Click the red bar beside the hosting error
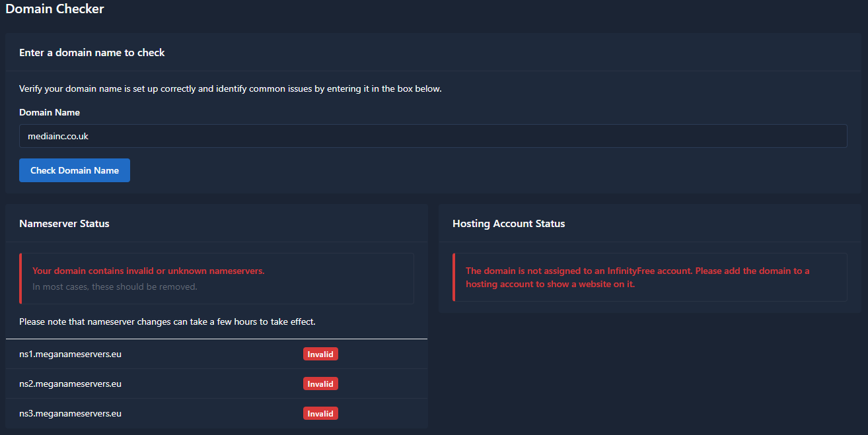 click(454, 277)
